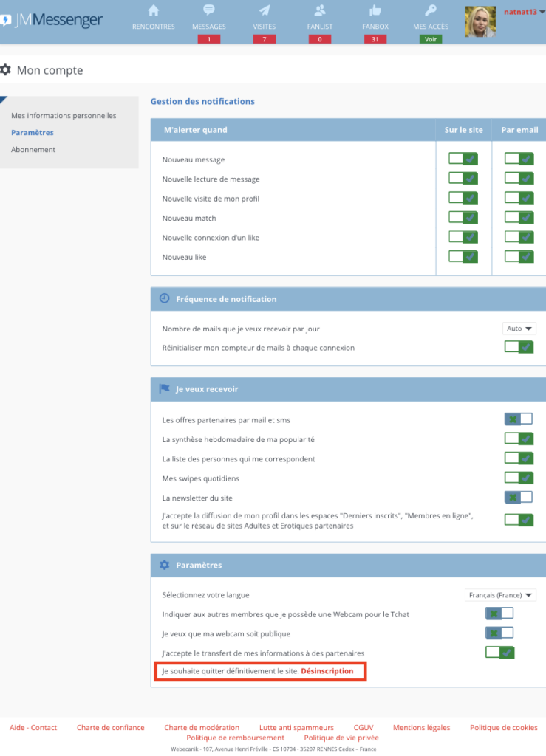Expand the natnat13 user menu arrow
546x756 pixels.
point(542,12)
